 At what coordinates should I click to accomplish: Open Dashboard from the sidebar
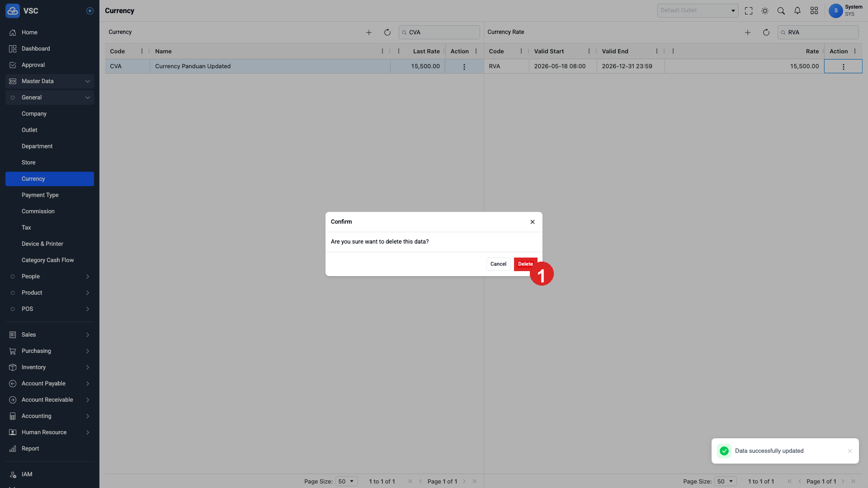(50, 49)
